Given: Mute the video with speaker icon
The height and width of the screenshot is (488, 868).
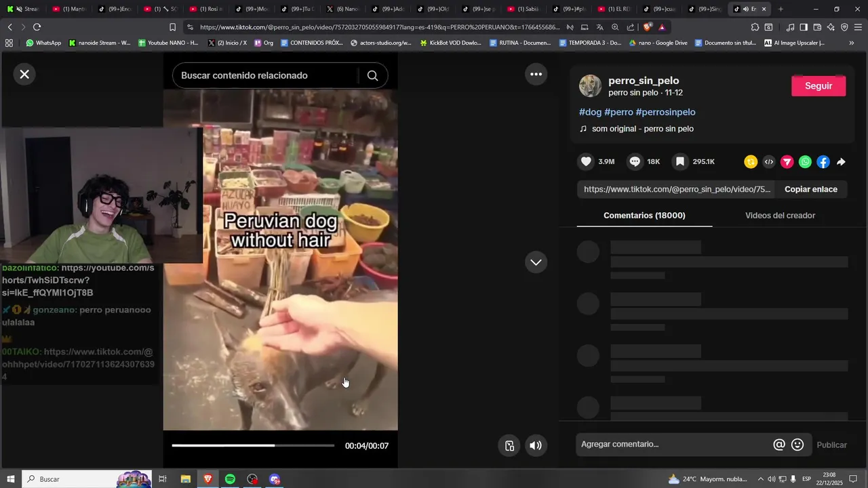Looking at the screenshot, I should [x=536, y=445].
